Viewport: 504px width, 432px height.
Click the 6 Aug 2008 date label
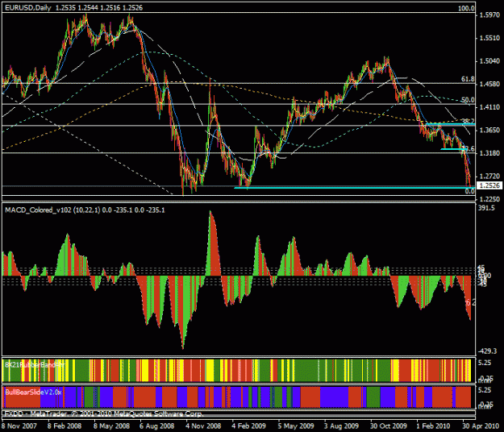157,426
